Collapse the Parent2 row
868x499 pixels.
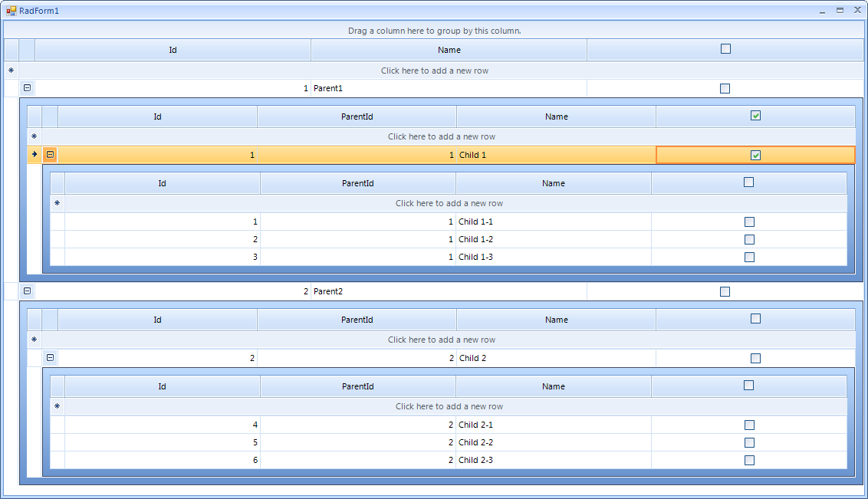click(x=27, y=291)
